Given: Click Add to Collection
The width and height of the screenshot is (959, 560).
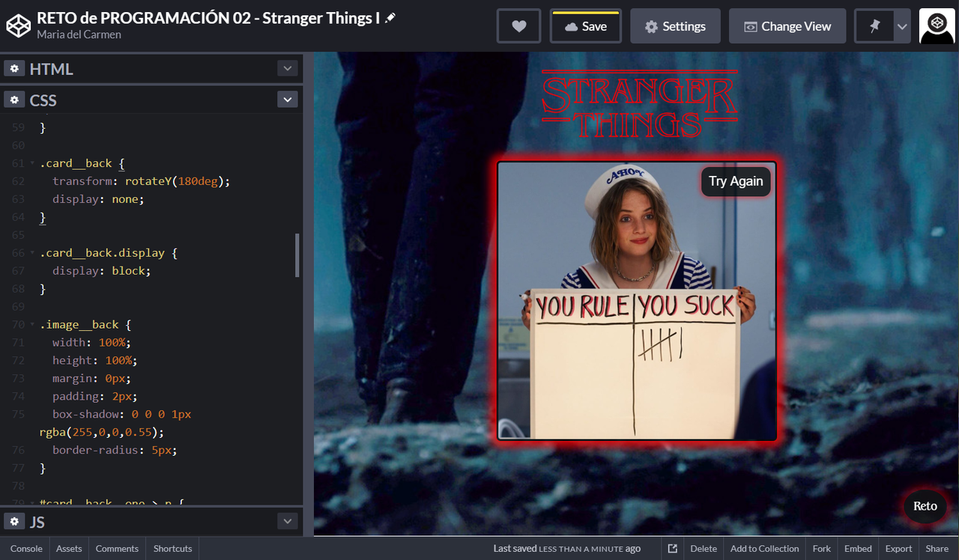Looking at the screenshot, I should point(765,548).
